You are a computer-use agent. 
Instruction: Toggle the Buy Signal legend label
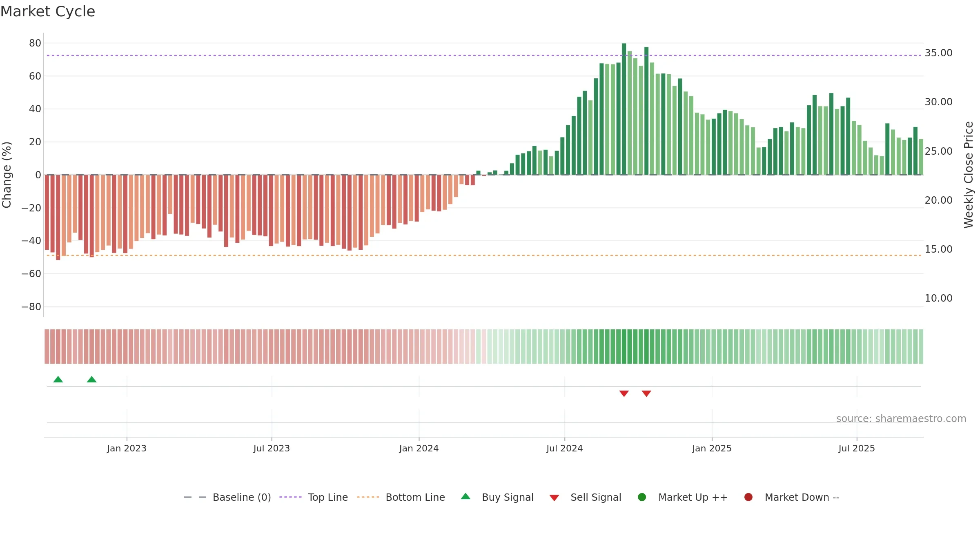508,497
